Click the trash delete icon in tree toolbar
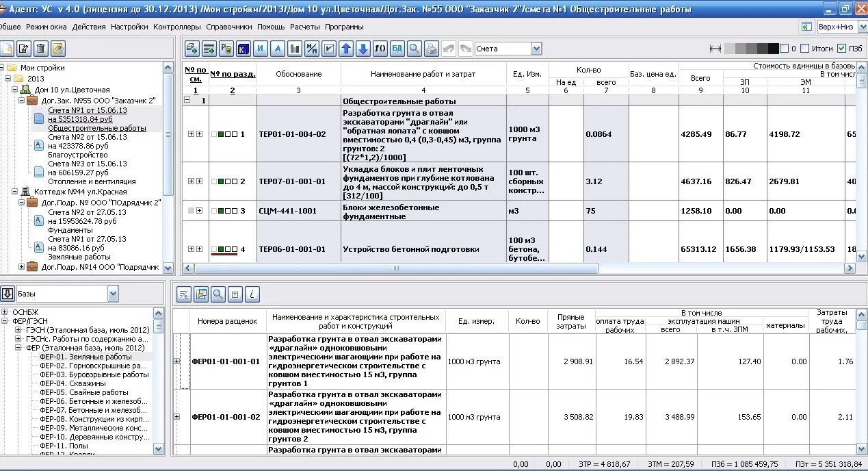 [x=41, y=49]
